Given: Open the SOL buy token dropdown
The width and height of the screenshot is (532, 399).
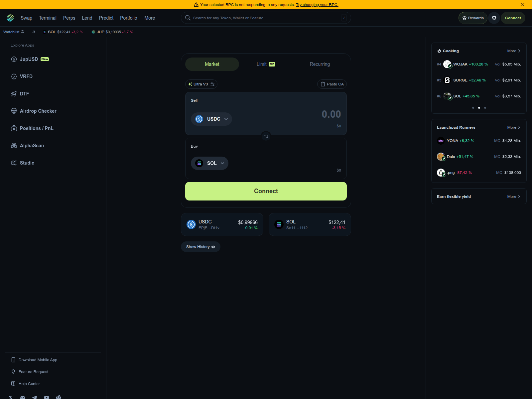Looking at the screenshot, I should [209, 163].
